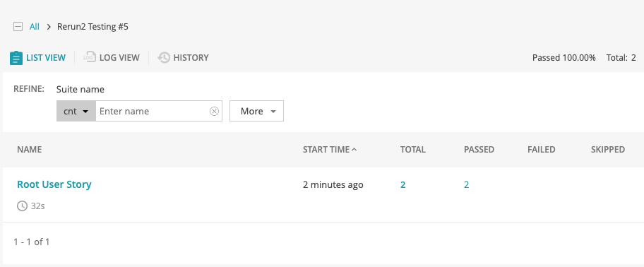Switch to the HISTORY tab

pyautogui.click(x=183, y=57)
